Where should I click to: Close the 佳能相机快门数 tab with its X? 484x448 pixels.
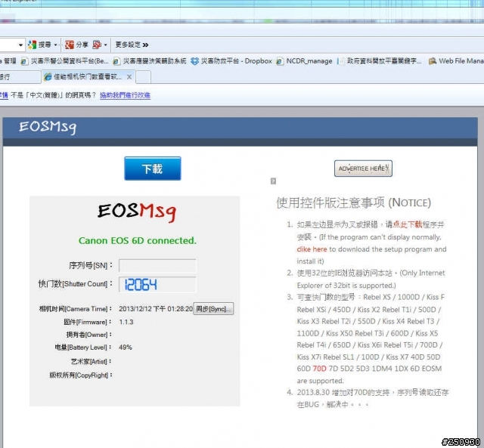129,77
